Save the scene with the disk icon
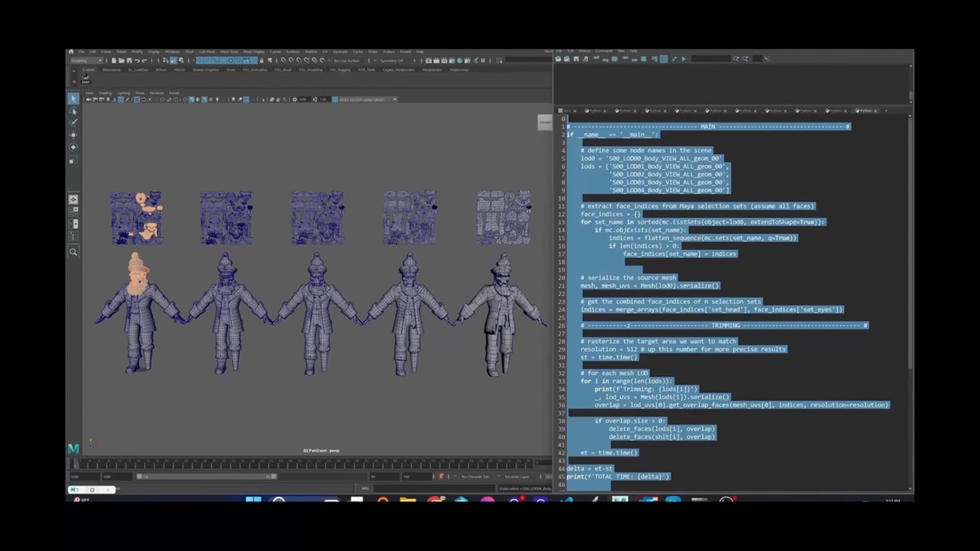 [129, 60]
